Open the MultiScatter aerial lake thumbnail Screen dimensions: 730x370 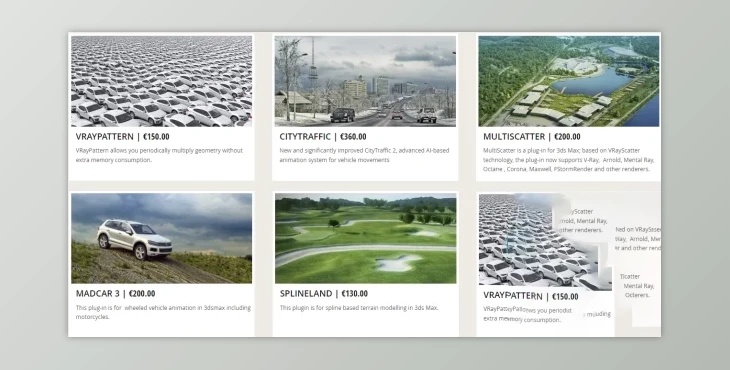(x=569, y=81)
